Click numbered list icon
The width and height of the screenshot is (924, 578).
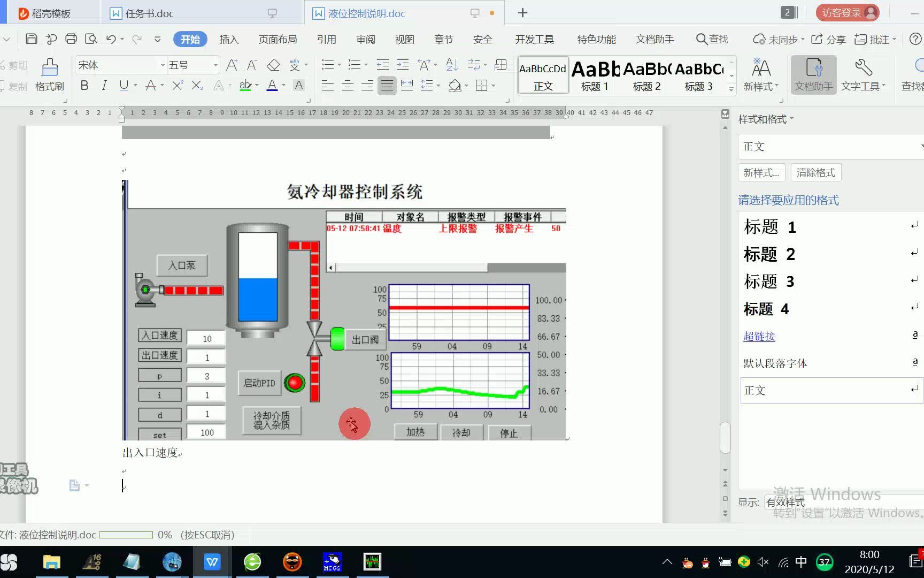point(355,65)
